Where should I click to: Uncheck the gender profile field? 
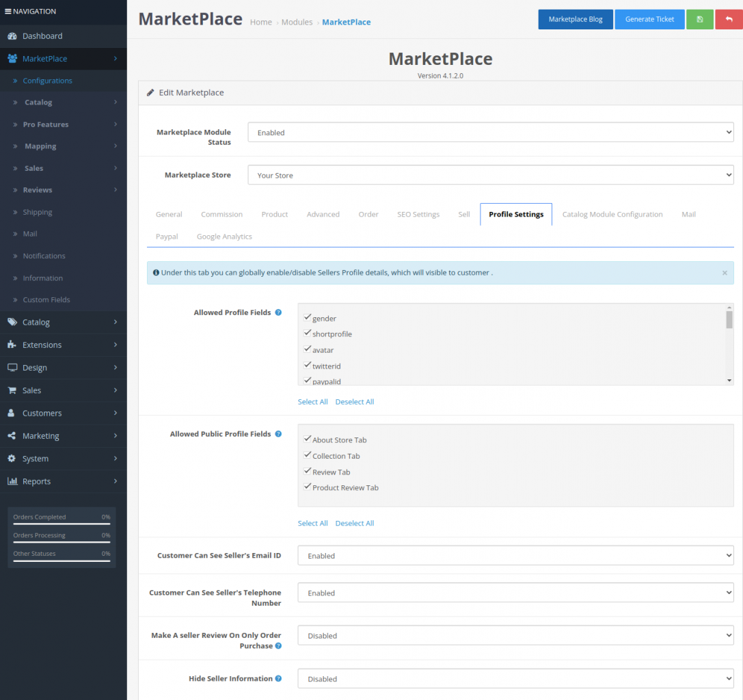click(x=307, y=317)
